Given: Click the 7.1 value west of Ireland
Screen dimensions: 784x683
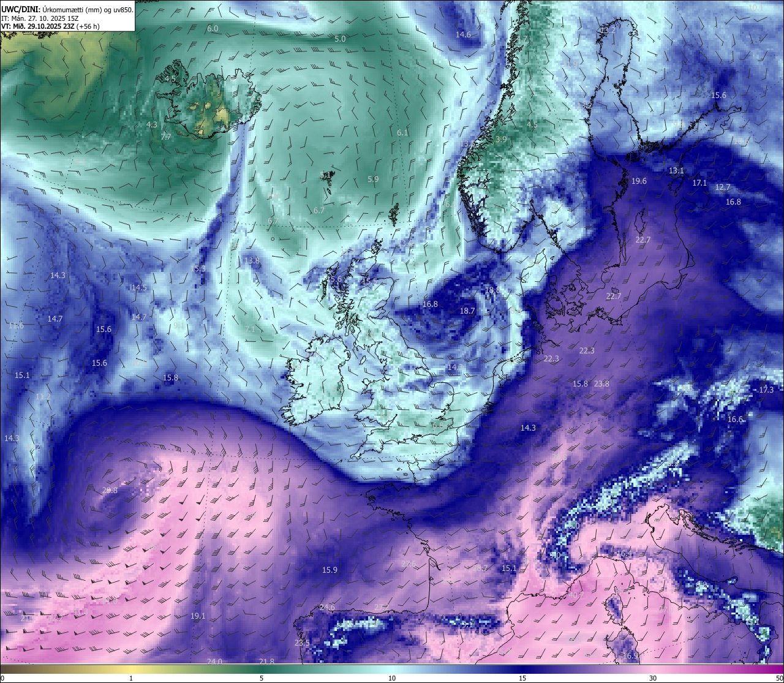Looking at the screenshot, I should point(249,329).
